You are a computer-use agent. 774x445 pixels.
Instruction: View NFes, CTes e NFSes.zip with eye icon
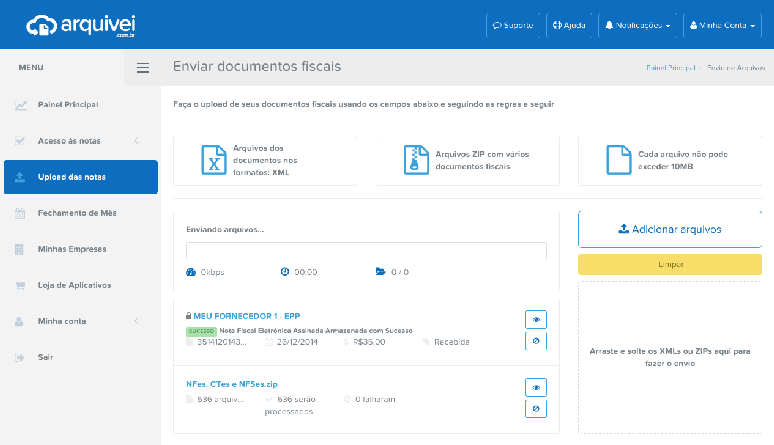(x=536, y=387)
